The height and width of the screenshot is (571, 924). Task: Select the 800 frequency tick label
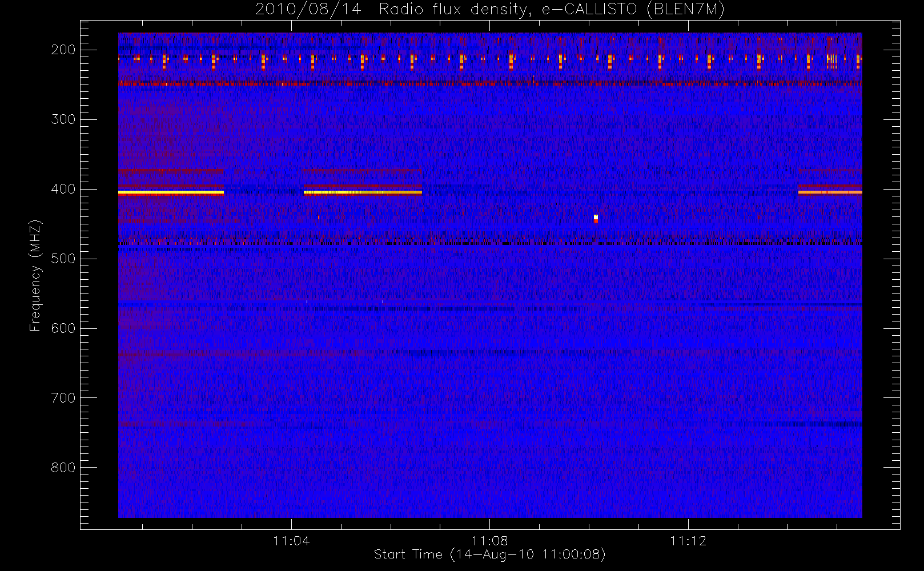point(63,468)
